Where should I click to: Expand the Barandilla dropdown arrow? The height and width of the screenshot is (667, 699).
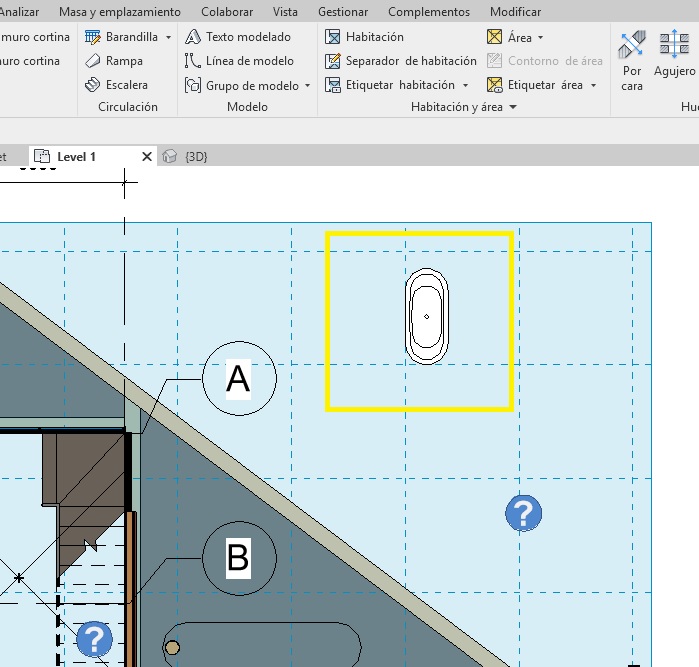click(x=168, y=37)
